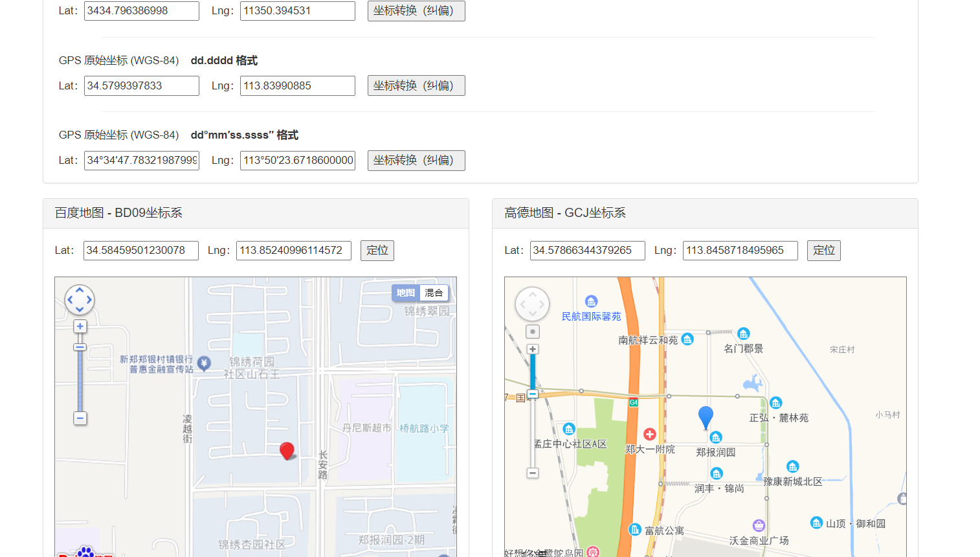Click 定位 button in Baidu map panel
The width and height of the screenshot is (980, 557).
tap(377, 251)
